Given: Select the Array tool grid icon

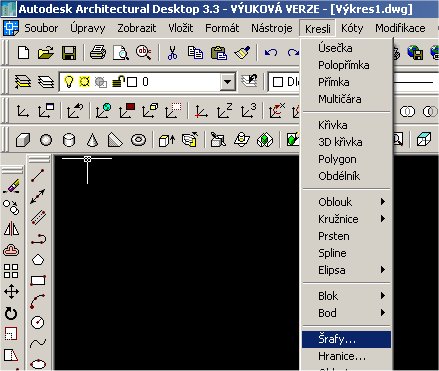Looking at the screenshot, I should pos(11,271).
